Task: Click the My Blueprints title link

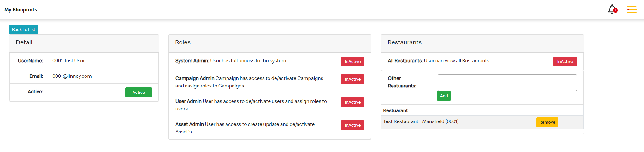Action: click(x=21, y=10)
